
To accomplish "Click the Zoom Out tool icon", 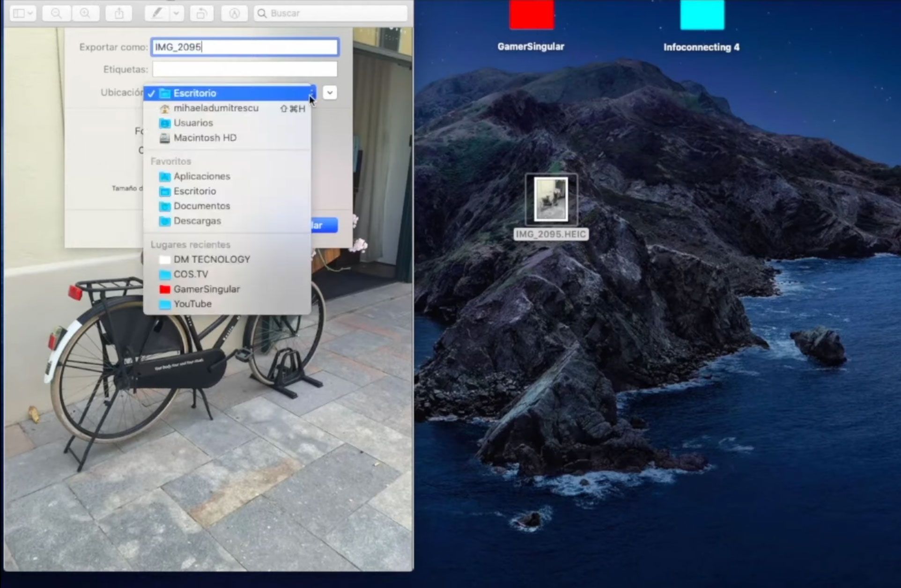I will (58, 13).
